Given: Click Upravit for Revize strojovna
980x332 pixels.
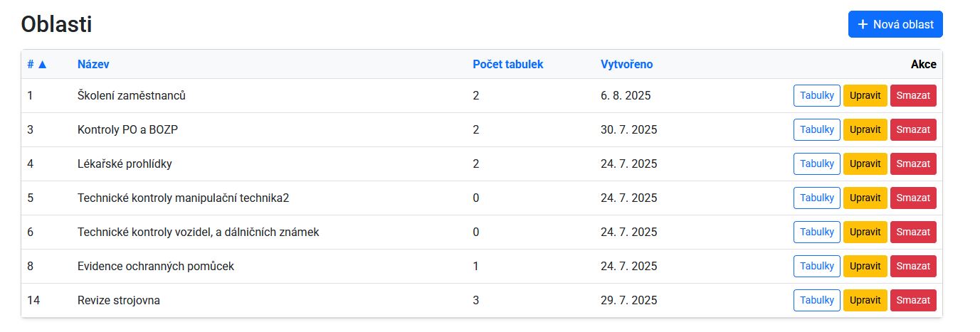Looking at the screenshot, I should pos(865,300).
